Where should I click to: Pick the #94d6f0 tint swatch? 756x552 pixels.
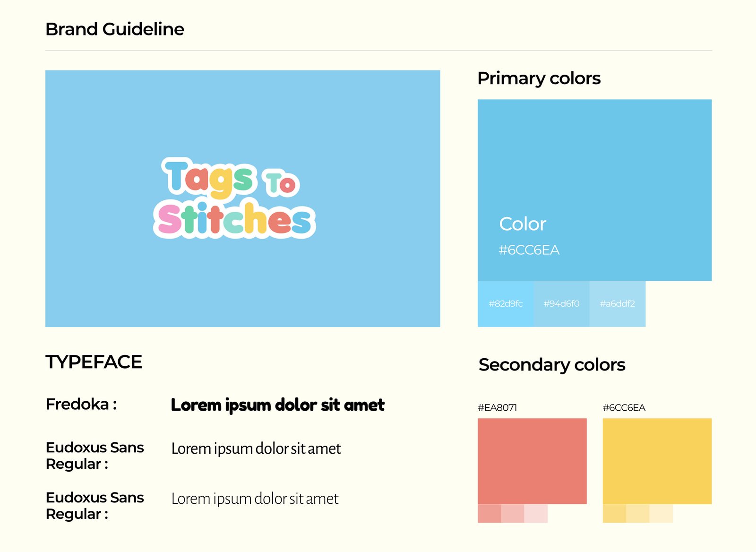pyautogui.click(x=561, y=304)
